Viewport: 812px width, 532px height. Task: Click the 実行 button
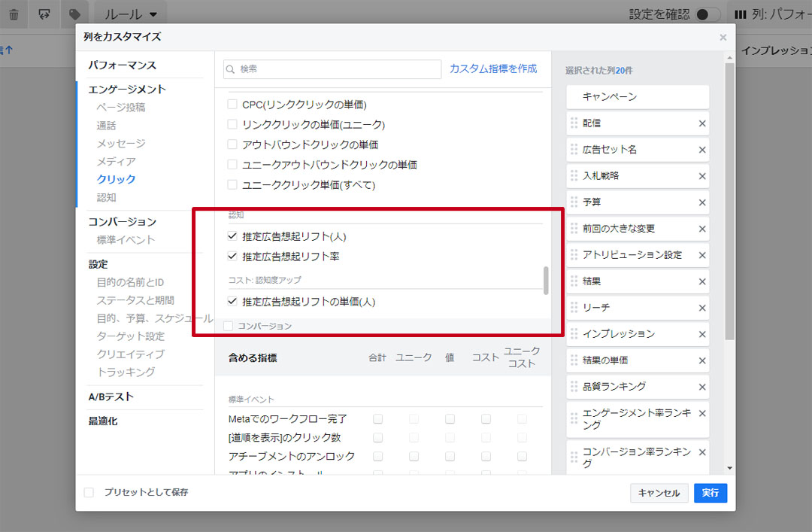710,493
